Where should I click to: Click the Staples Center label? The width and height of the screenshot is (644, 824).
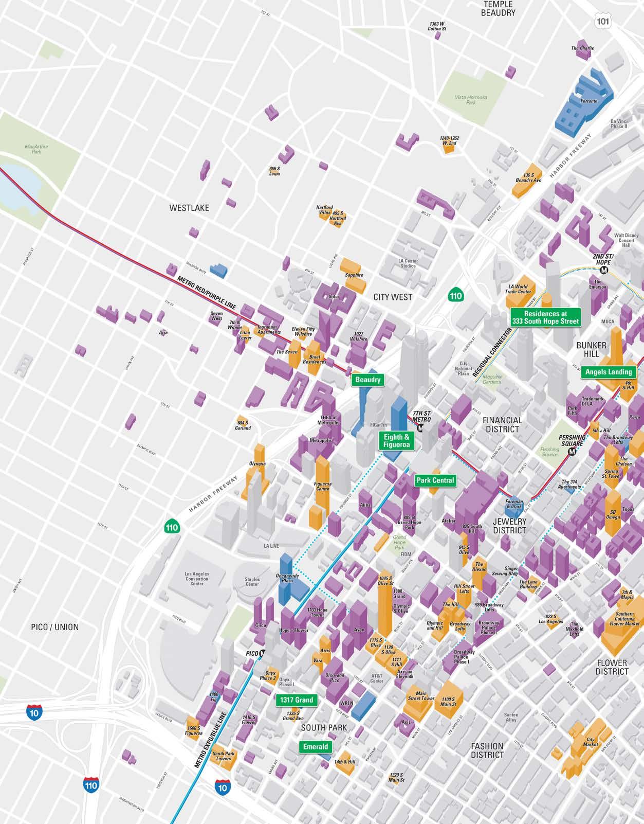tap(252, 581)
